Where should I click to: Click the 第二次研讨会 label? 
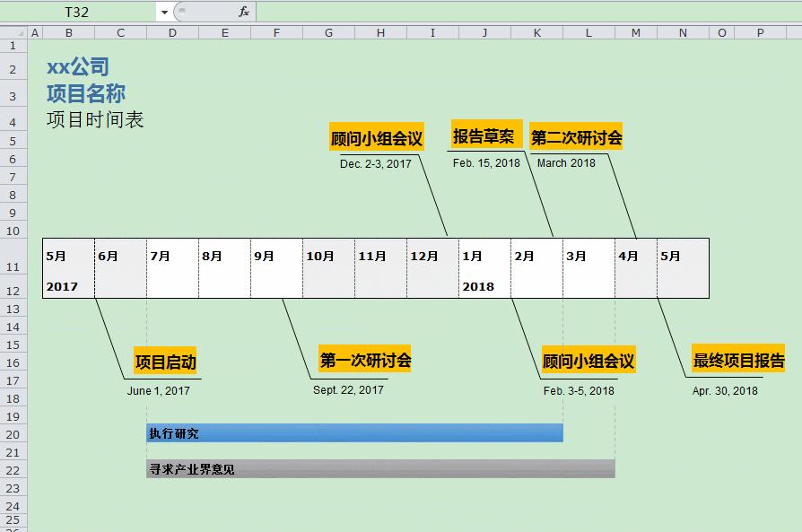pos(574,135)
